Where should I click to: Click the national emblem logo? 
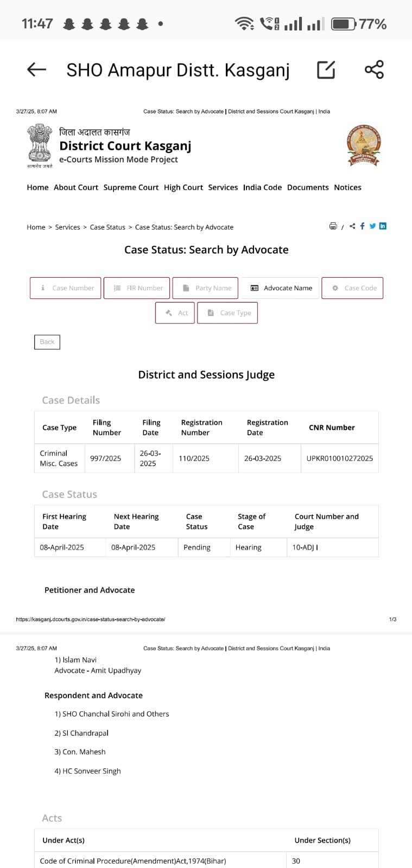pos(40,145)
